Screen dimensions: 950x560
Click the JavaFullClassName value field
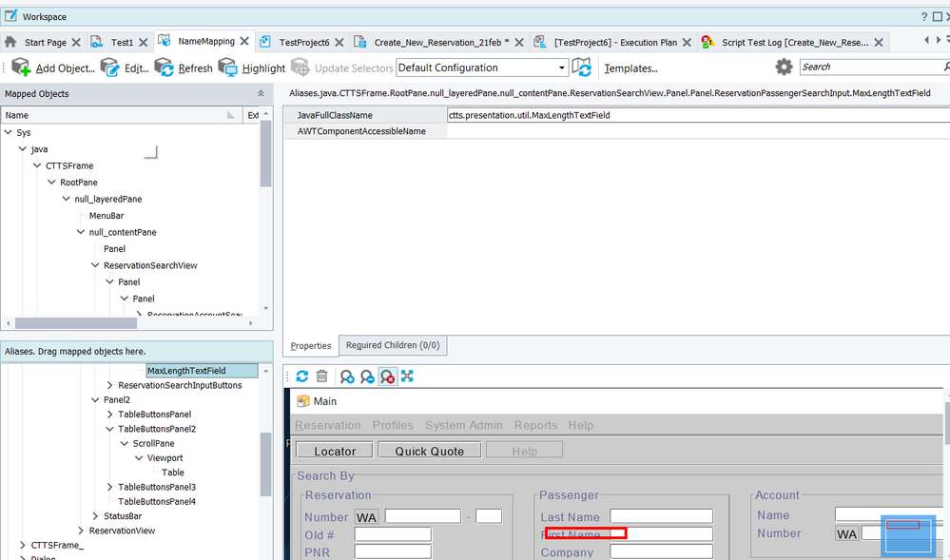(x=694, y=115)
